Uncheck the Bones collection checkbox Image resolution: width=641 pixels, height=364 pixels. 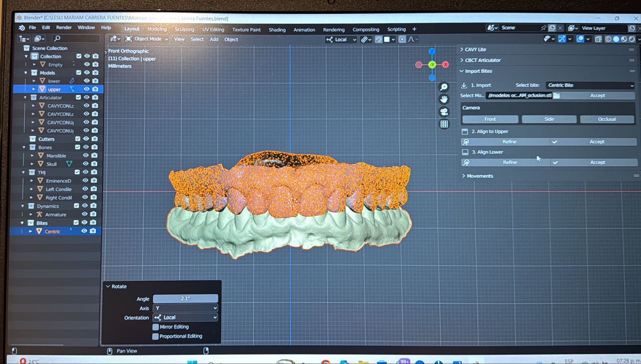click(78, 147)
